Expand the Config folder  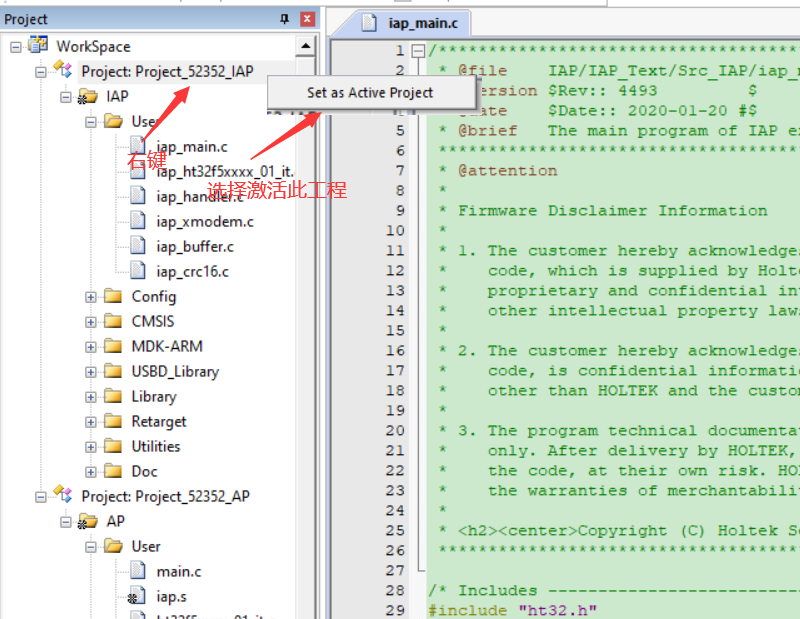91,296
